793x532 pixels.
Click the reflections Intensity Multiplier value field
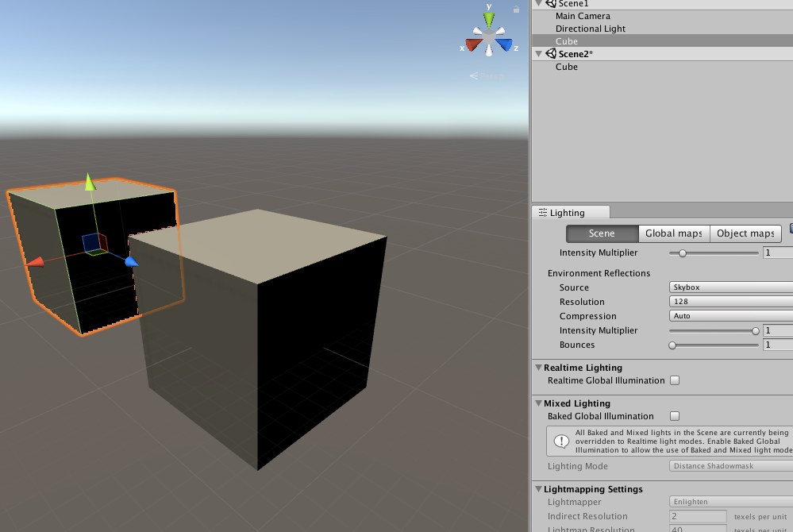[x=778, y=330]
